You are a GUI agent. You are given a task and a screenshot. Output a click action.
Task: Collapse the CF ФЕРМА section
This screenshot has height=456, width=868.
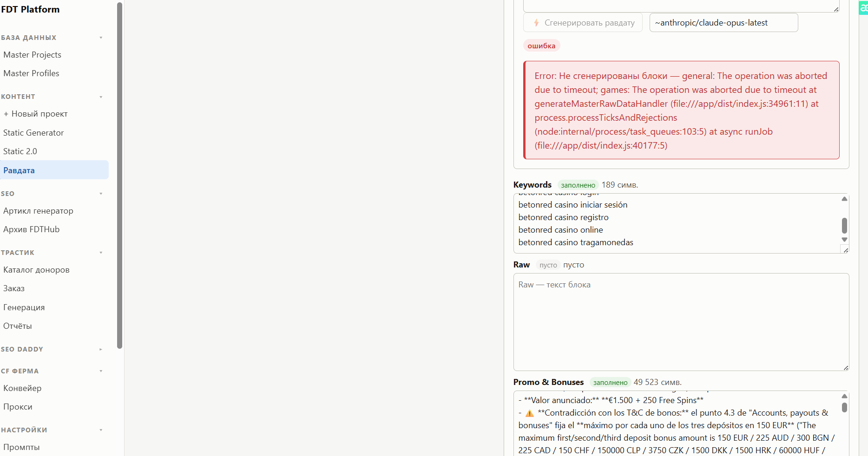101,371
